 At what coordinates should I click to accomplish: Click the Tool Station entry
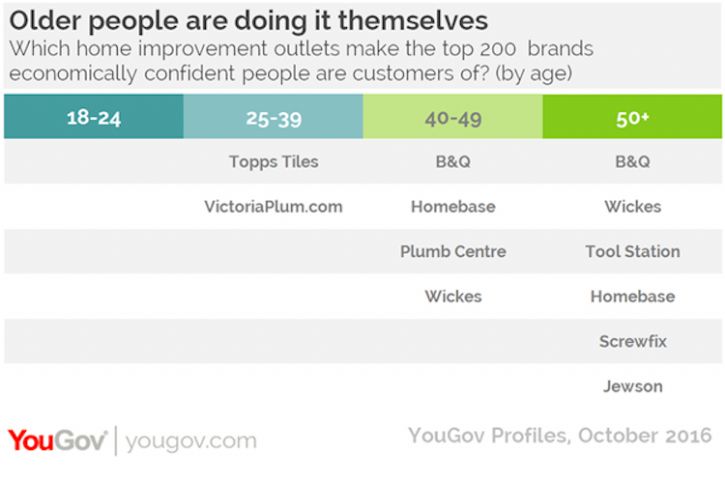click(x=633, y=251)
